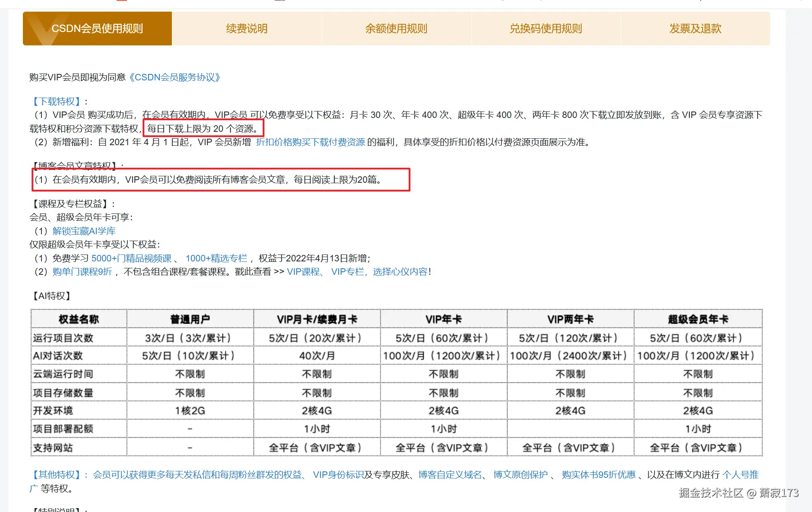This screenshot has height=512, width=812.
Task: Switch to the 续费说明 tab
Action: click(x=247, y=29)
